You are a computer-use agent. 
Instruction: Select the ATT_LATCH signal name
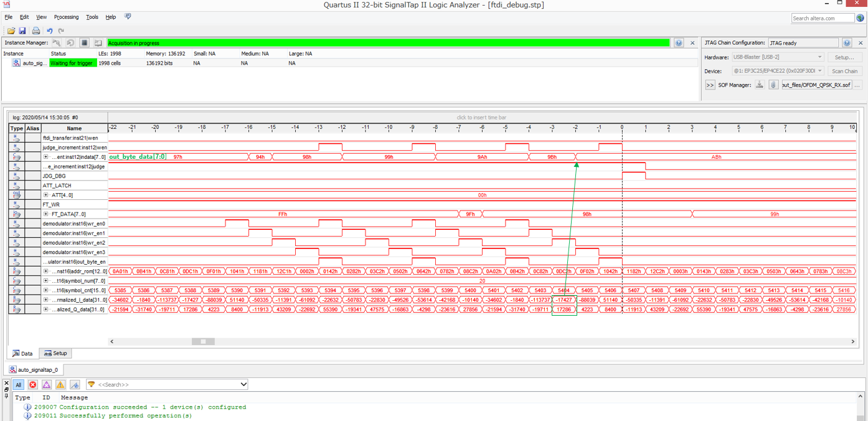(57, 186)
